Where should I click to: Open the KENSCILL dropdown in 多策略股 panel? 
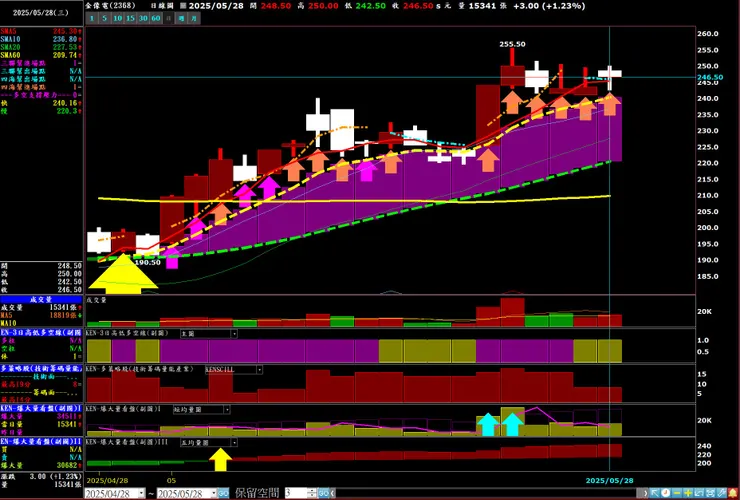click(x=259, y=369)
